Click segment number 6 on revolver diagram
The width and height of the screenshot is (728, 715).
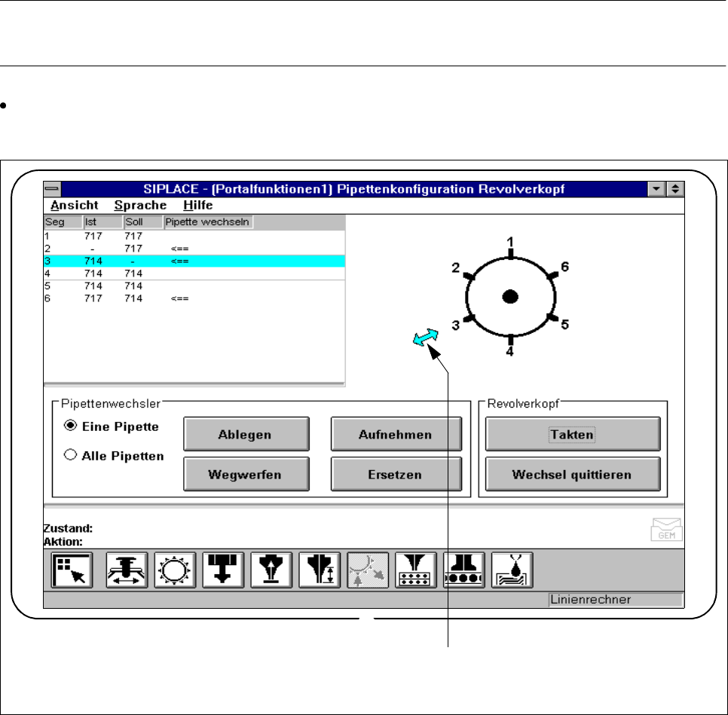click(564, 267)
